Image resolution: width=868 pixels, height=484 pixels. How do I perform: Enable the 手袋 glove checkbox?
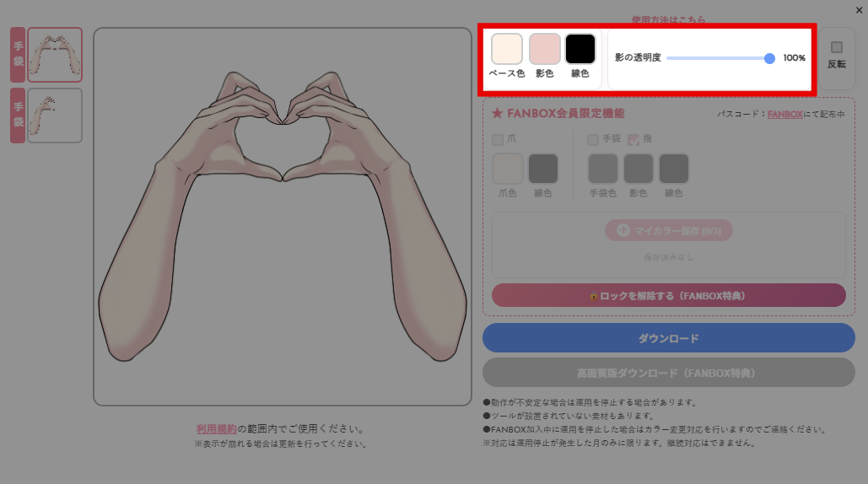point(593,139)
